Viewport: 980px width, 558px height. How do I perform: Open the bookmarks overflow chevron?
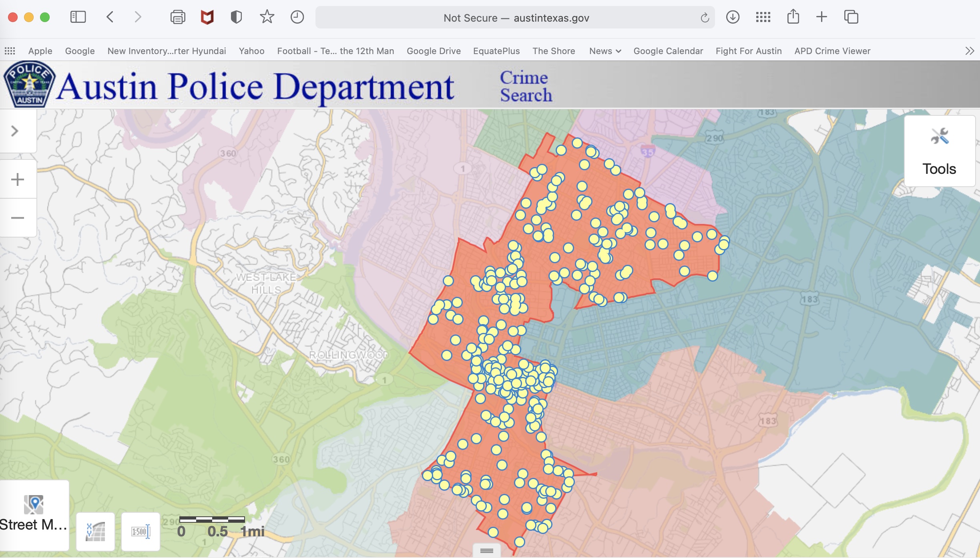(970, 51)
